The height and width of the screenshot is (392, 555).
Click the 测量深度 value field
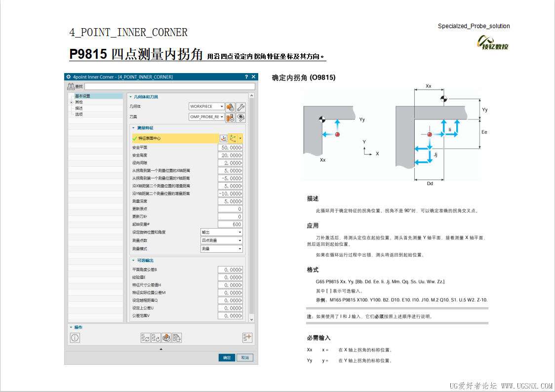pos(231,201)
